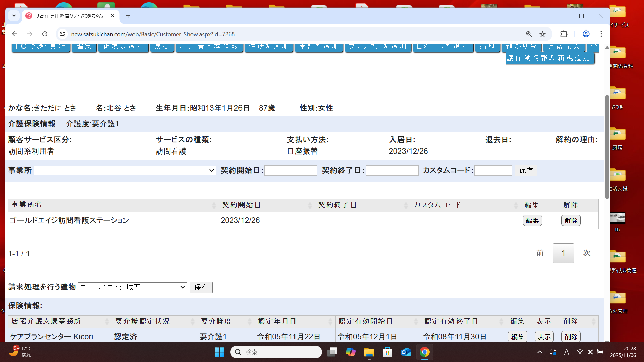
Task: Click the browser reload icon
Action: click(x=45, y=34)
